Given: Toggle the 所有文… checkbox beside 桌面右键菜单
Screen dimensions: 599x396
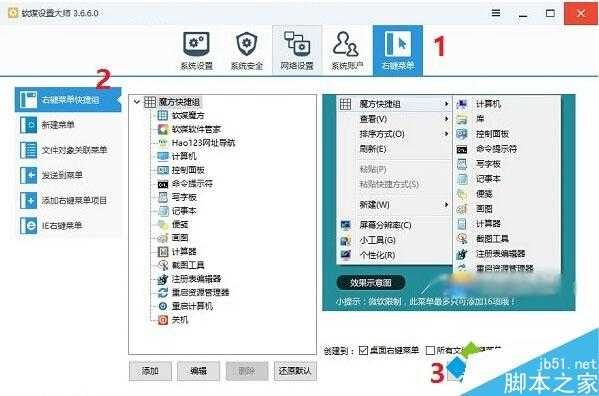Looking at the screenshot, I should [x=430, y=350].
